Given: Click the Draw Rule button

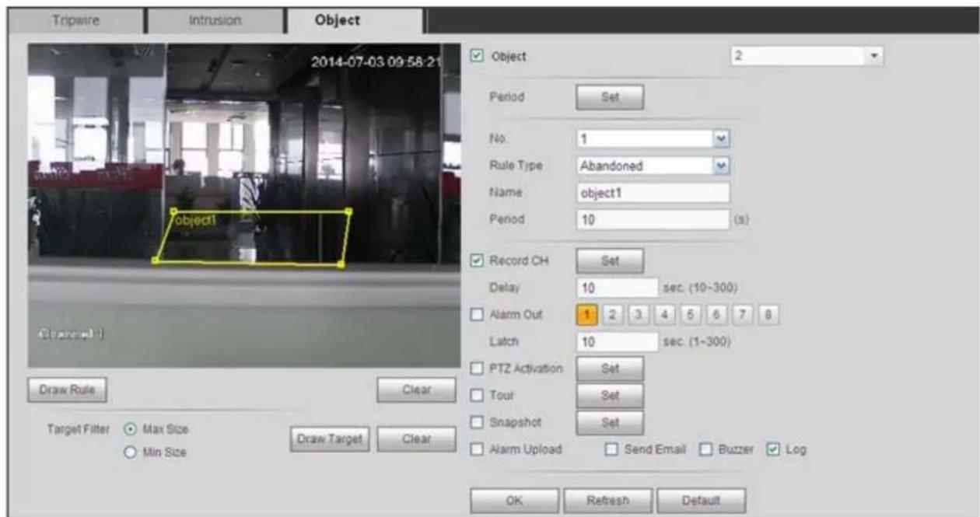Looking at the screenshot, I should coord(67,391).
